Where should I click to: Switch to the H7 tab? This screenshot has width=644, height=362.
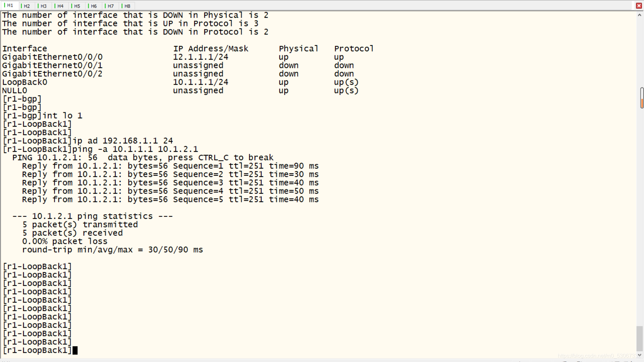pos(110,6)
